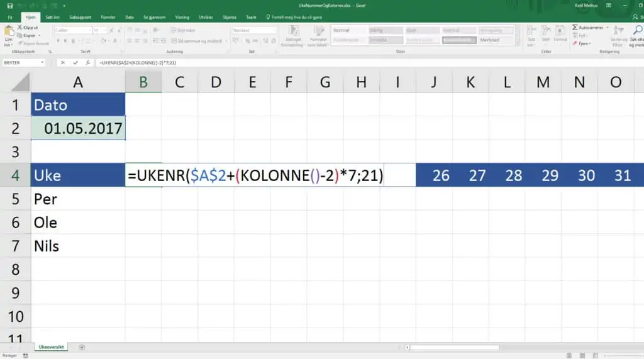Click column header B
The image size is (644, 359).
[143, 82]
